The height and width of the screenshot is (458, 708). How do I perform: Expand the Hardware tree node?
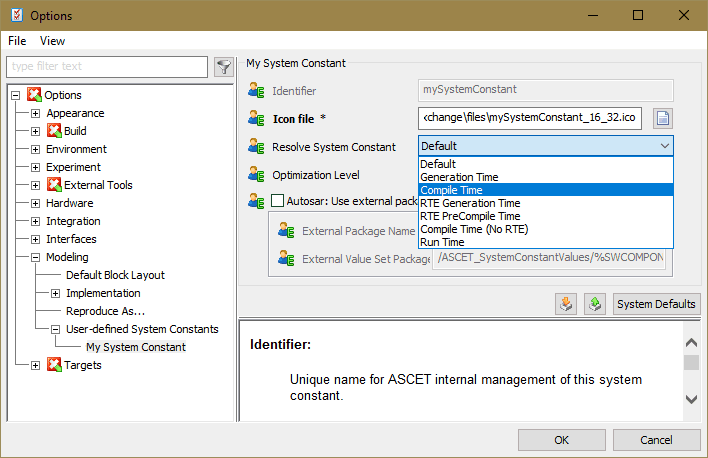[35, 203]
